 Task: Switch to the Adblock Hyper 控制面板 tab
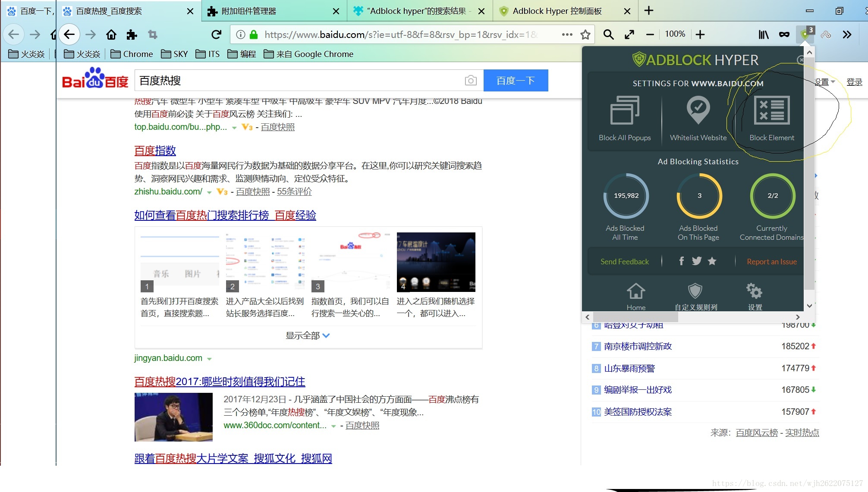pos(565,11)
